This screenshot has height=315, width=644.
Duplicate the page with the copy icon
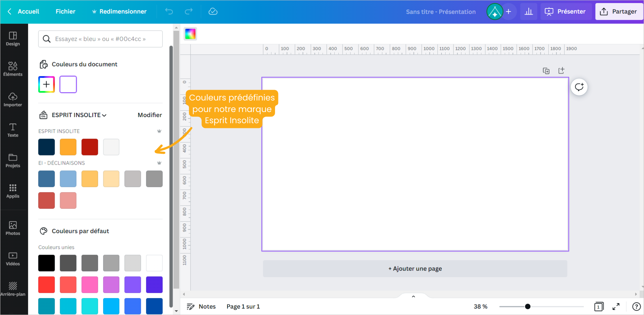pyautogui.click(x=546, y=71)
